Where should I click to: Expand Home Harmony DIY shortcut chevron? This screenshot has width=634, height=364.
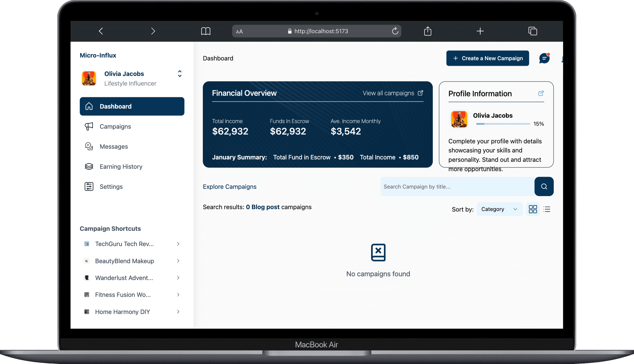pyautogui.click(x=178, y=312)
